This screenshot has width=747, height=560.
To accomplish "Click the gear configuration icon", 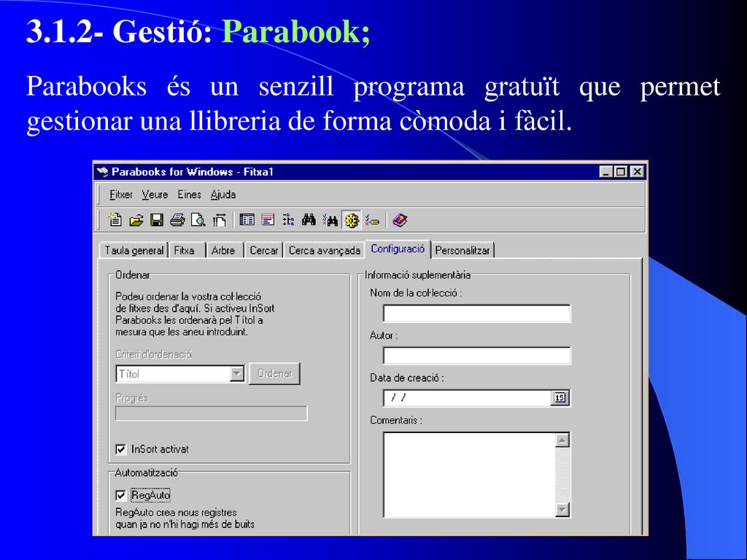I will 352,220.
